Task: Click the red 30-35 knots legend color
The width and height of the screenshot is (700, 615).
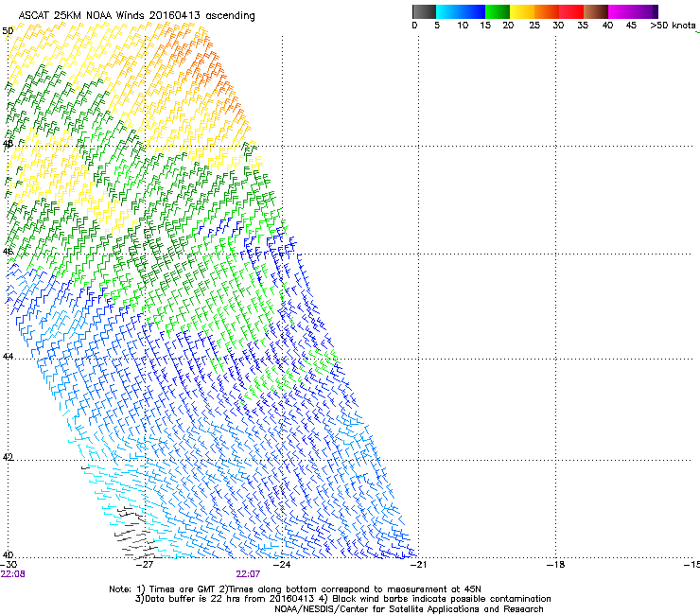Action: pyautogui.click(x=571, y=11)
